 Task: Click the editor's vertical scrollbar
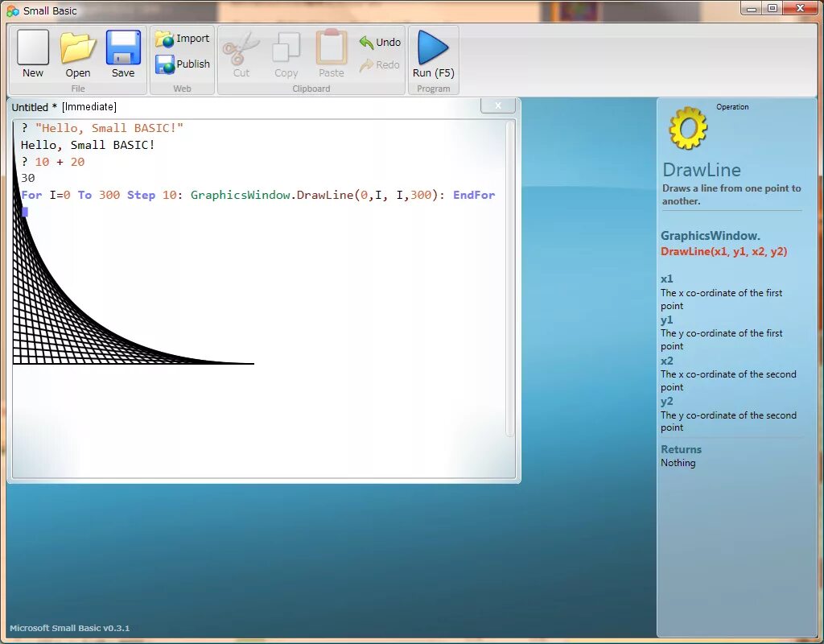click(x=509, y=279)
